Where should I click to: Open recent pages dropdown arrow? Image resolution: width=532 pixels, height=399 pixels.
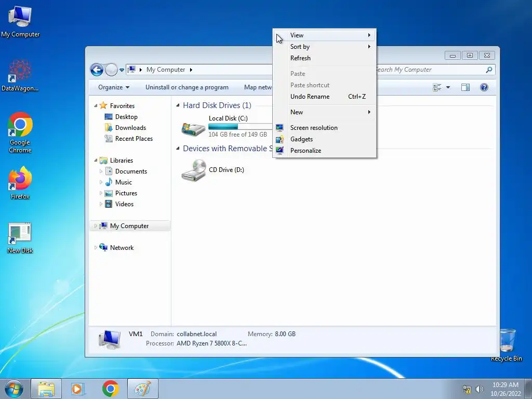point(122,70)
